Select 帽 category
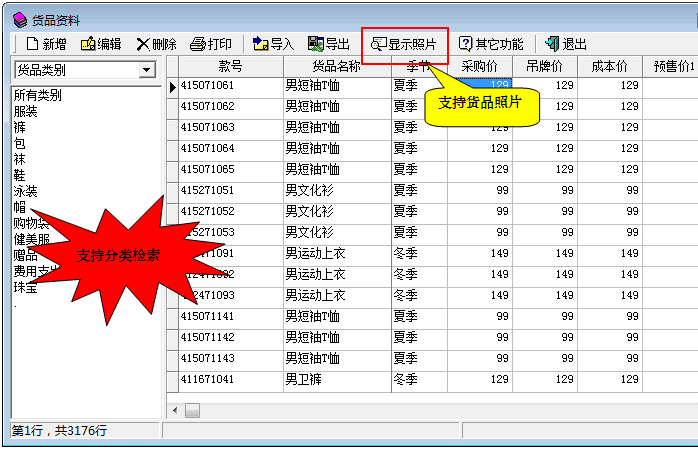The width and height of the screenshot is (698, 450). (x=20, y=207)
